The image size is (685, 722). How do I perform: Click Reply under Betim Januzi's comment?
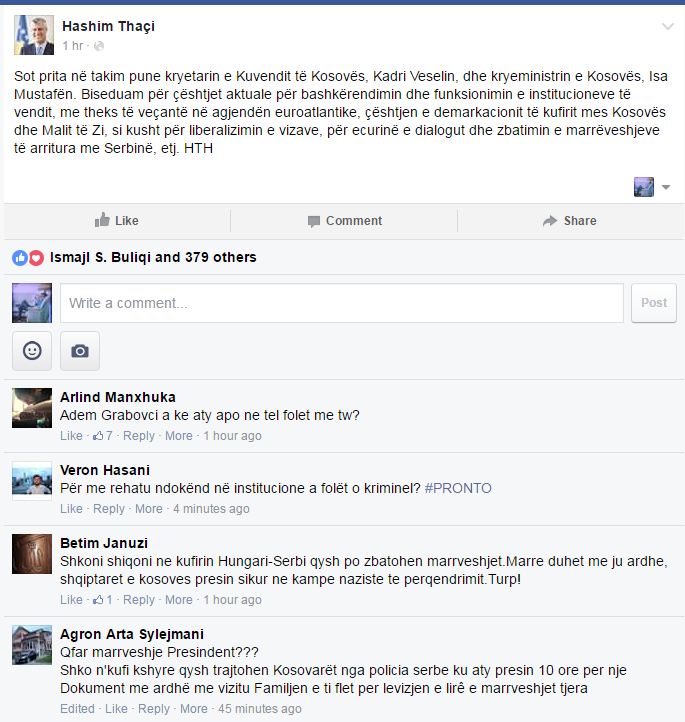(139, 600)
